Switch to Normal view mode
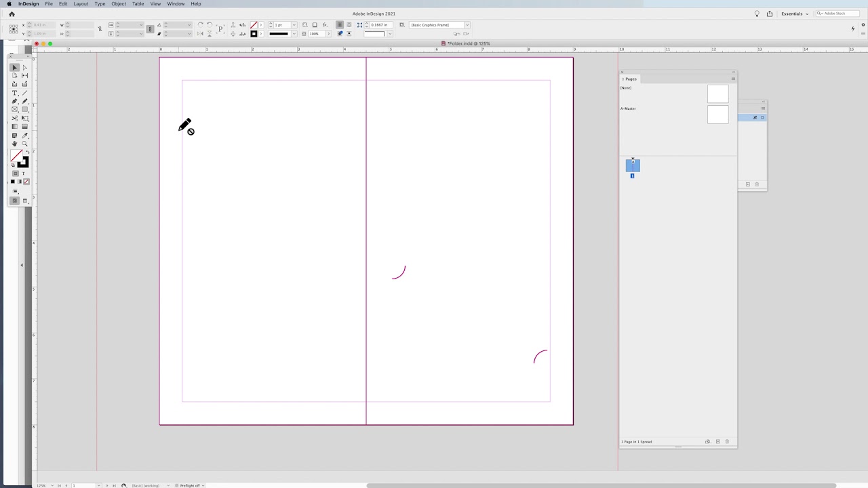The height and width of the screenshot is (488, 868). pos(14,201)
